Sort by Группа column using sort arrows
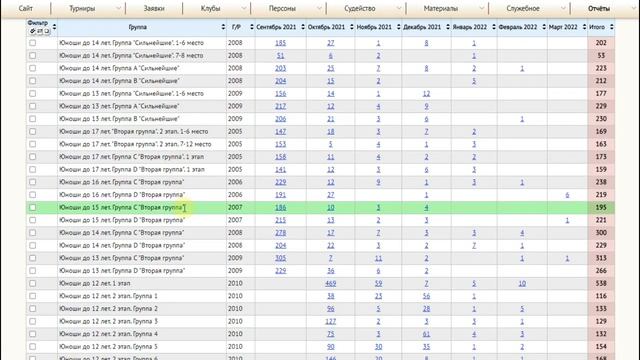Image resolution: width=640 pixels, height=360 pixels. [x=223, y=27]
